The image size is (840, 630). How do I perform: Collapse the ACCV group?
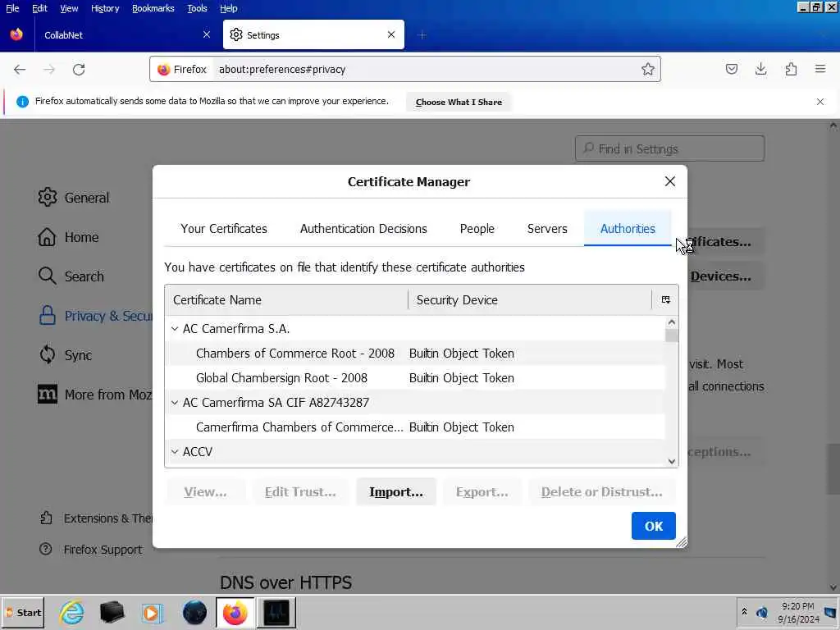pyautogui.click(x=175, y=452)
